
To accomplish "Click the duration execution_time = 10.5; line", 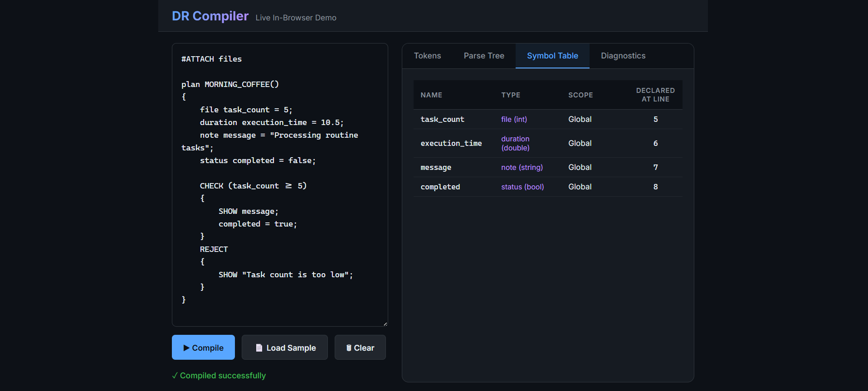I will [x=272, y=122].
